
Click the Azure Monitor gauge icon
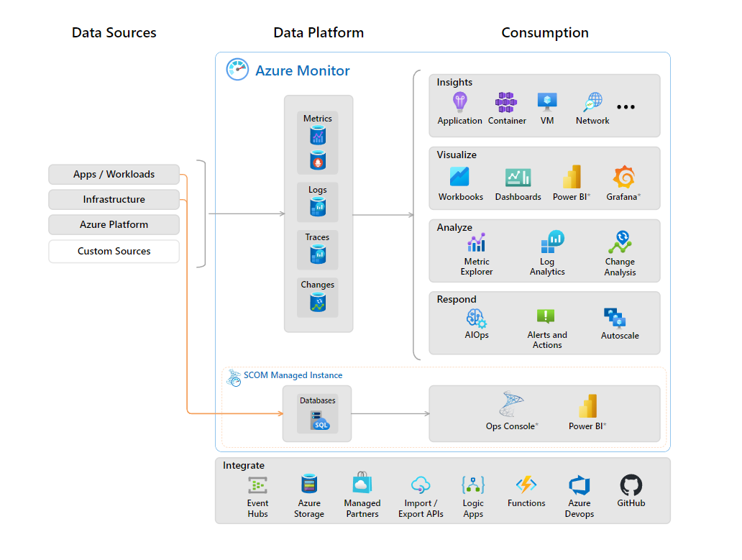237,70
